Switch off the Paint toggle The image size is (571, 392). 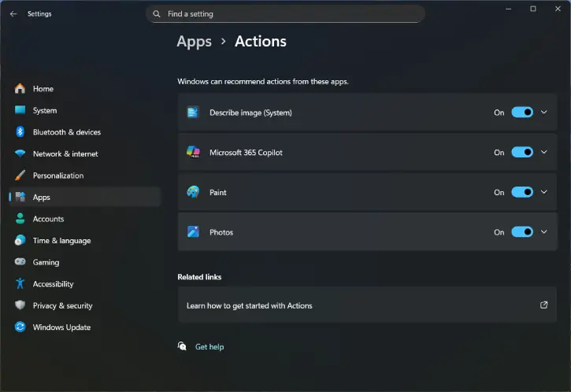coord(522,192)
